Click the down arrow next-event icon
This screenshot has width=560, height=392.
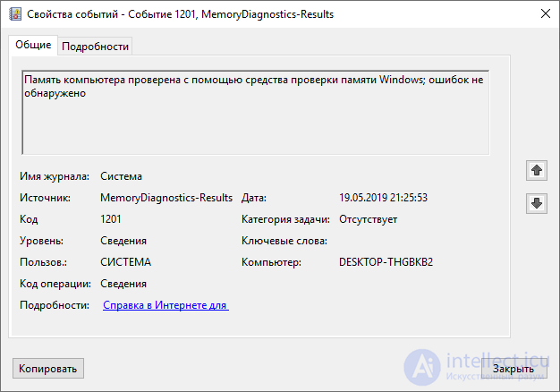(537, 203)
